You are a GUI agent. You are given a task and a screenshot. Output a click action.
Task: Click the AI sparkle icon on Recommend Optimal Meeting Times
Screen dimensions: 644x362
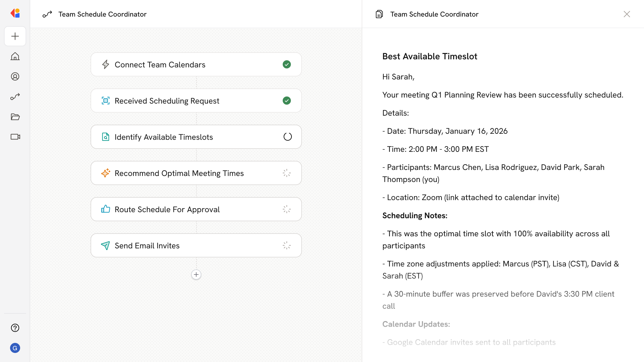[x=106, y=173]
